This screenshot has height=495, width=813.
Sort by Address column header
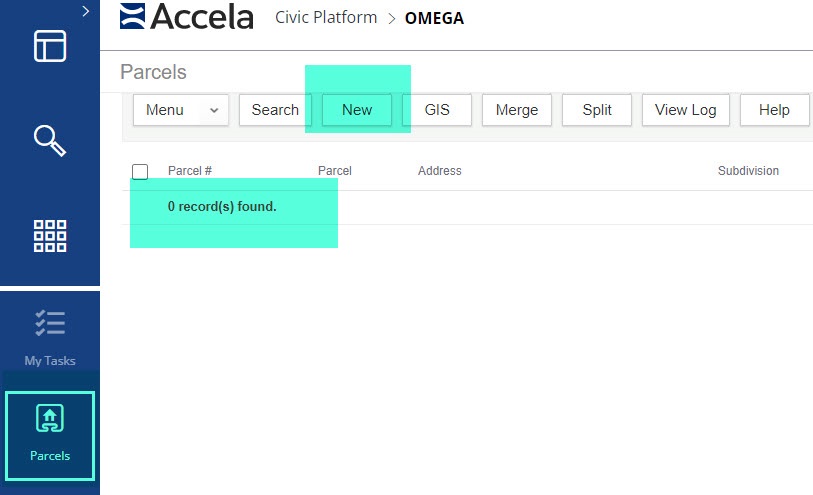tap(439, 171)
